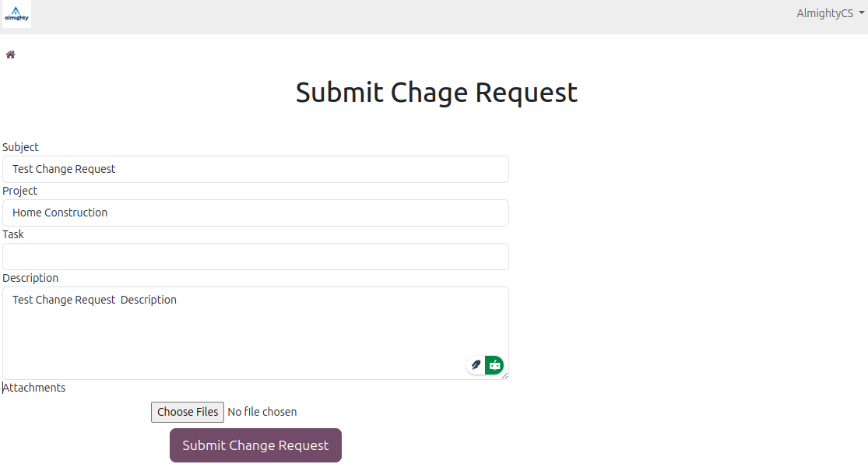Open the Project field showing Home Construction
Screen dimensions: 868x464
(255, 213)
